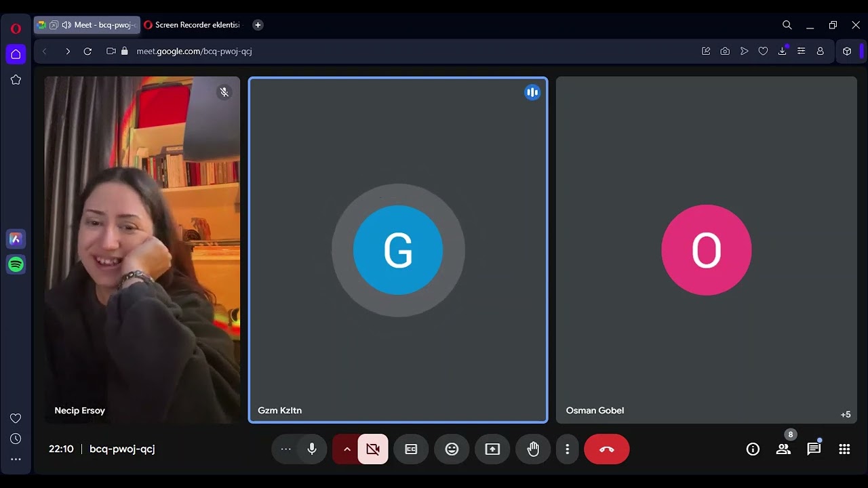Select Osman Gobel participant tile
Viewport: 868px width, 488px height.
click(x=706, y=249)
